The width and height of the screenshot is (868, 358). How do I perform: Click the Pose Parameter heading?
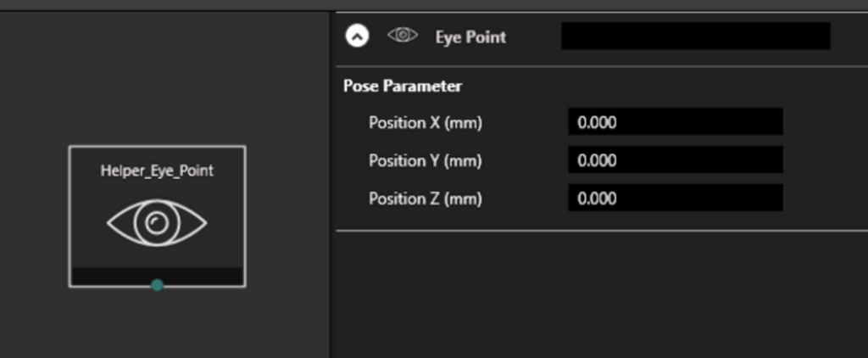click(403, 86)
